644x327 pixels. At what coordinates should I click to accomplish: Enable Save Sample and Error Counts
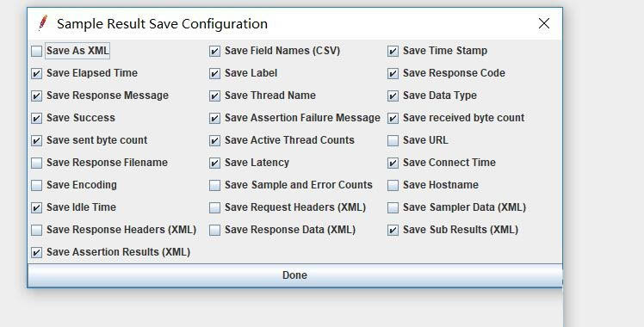tap(214, 186)
